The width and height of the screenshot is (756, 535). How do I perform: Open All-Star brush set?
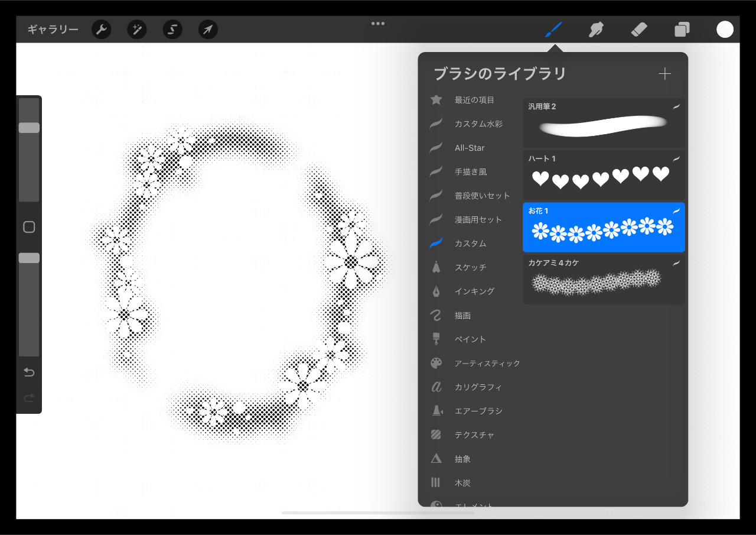458,148
